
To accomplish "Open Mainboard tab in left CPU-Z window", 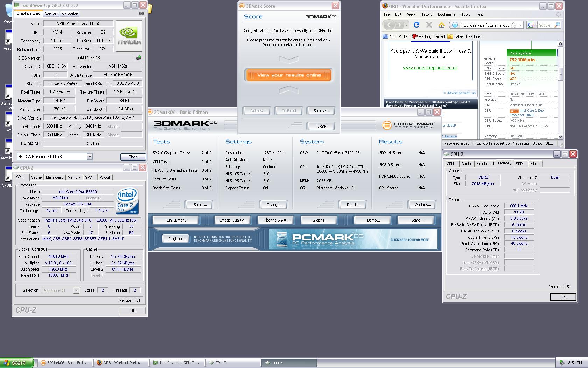I will click(55, 177).
